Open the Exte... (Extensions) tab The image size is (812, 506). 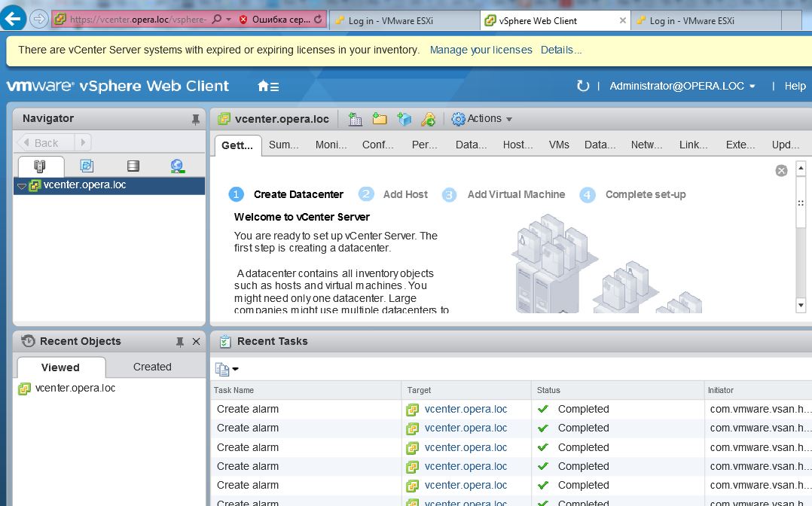click(740, 145)
